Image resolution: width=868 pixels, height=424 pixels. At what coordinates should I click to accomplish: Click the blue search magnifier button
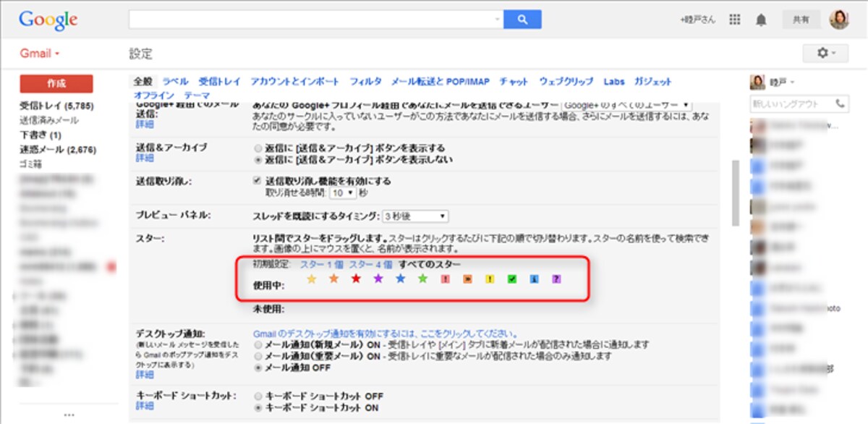pos(522,20)
